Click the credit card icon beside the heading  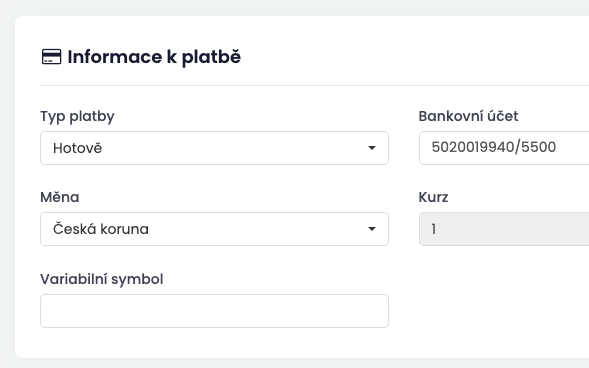click(x=51, y=57)
